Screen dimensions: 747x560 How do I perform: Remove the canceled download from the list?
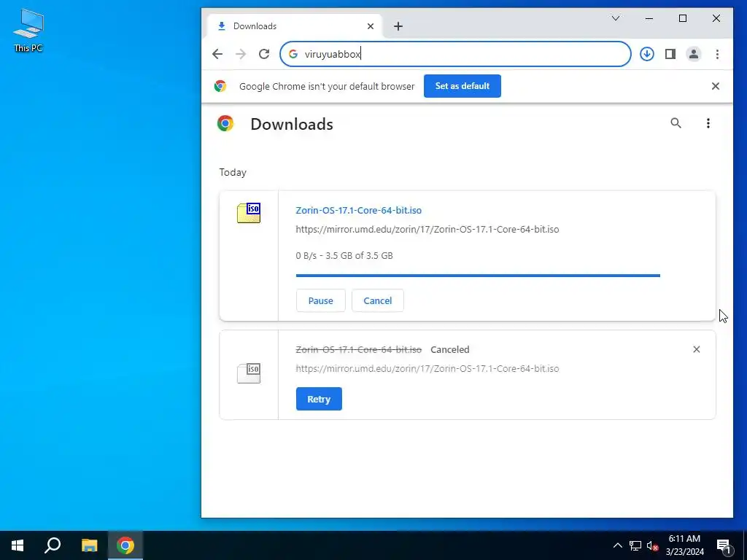tap(696, 349)
